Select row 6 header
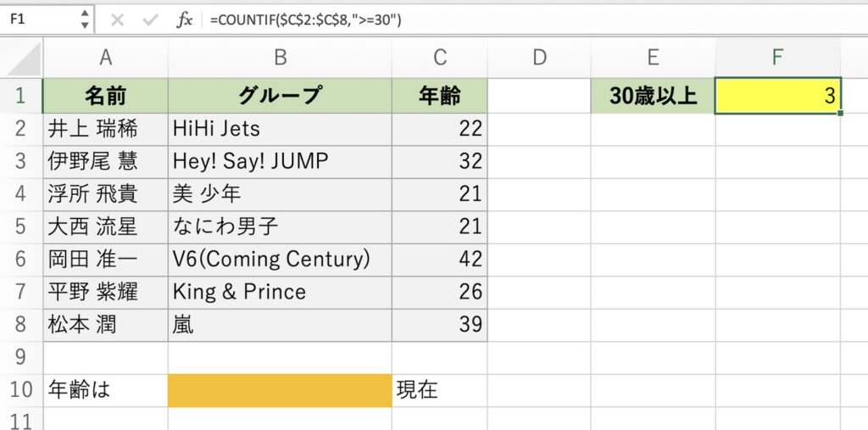868x430 pixels. point(21,260)
